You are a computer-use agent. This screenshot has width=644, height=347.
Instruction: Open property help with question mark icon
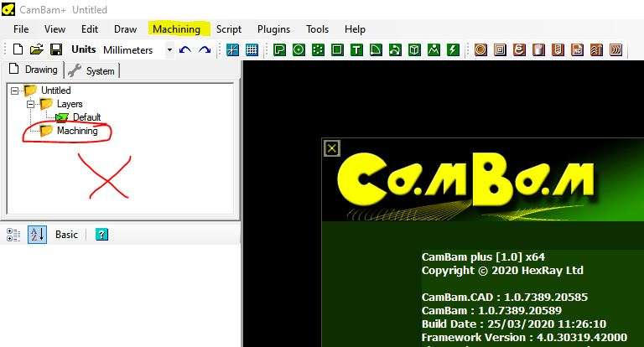101,235
